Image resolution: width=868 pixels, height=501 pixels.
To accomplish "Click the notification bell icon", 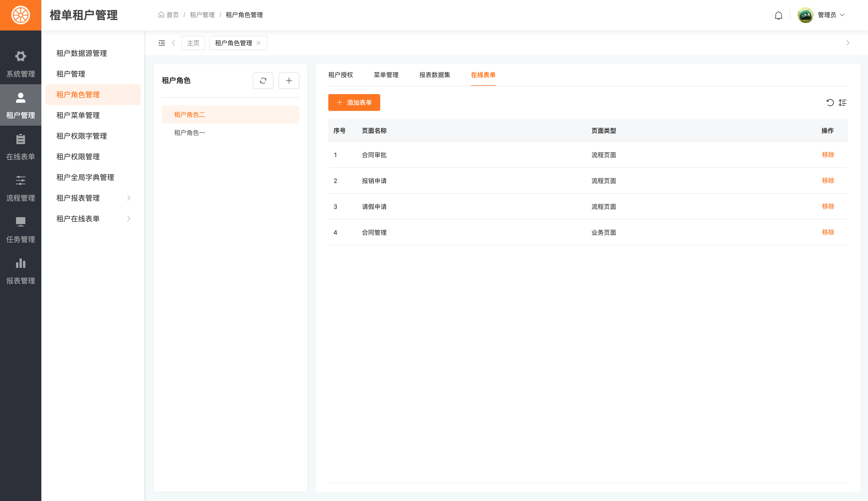I will [778, 16].
